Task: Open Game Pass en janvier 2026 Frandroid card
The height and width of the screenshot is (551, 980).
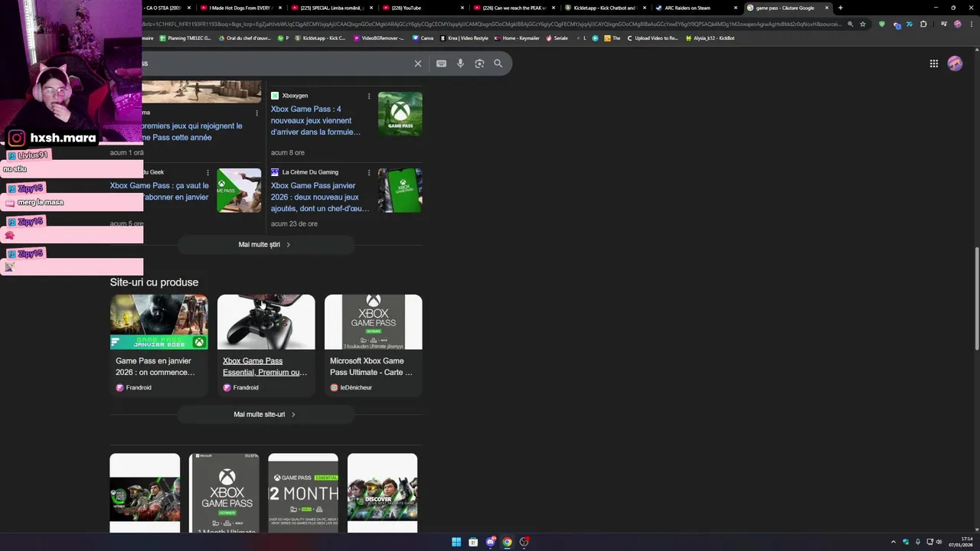Action: [x=158, y=345]
